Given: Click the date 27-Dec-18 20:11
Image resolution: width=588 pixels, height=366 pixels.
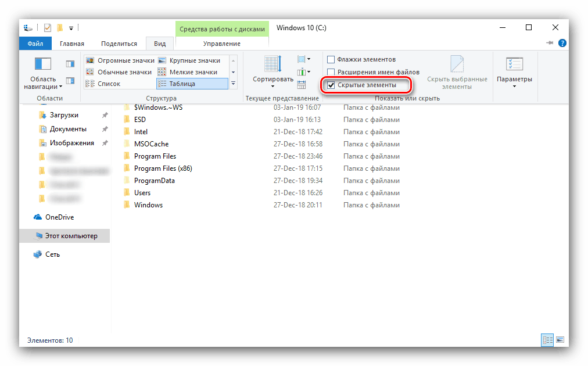Looking at the screenshot, I should click(x=297, y=205).
